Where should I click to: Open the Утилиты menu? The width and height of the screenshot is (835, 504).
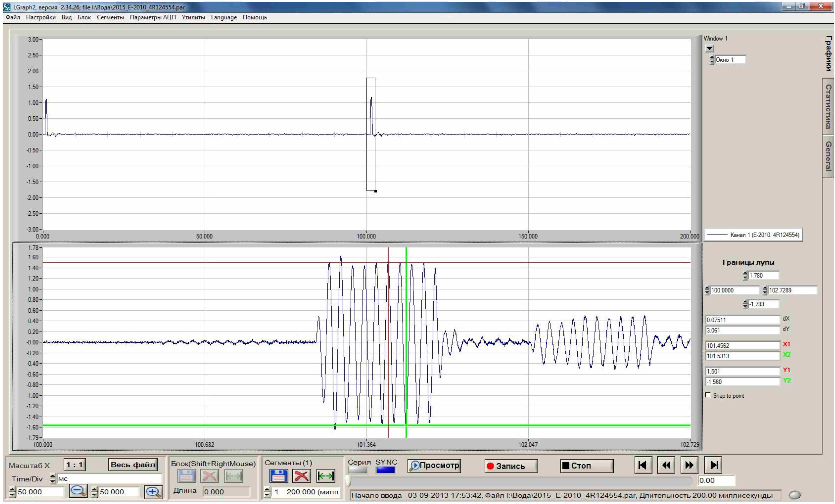pyautogui.click(x=193, y=17)
